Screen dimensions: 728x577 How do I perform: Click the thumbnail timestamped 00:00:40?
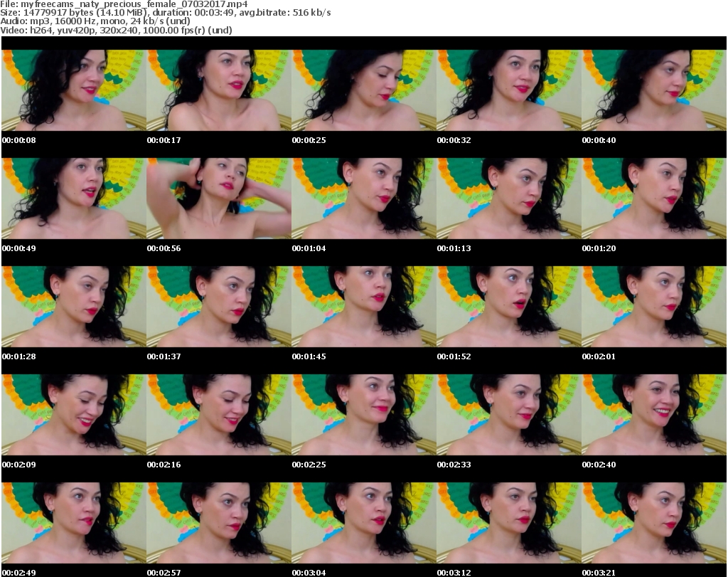point(654,90)
